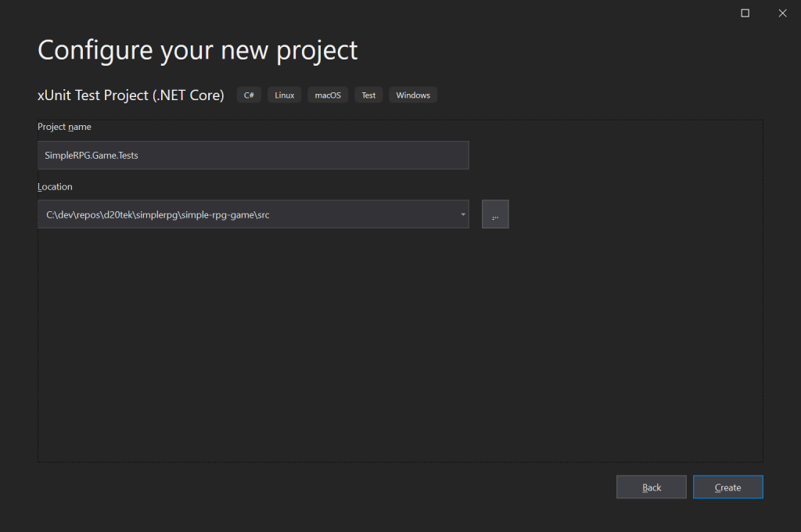The height and width of the screenshot is (532, 801).
Task: Expand the Location dropdown arrow
Action: pos(462,214)
